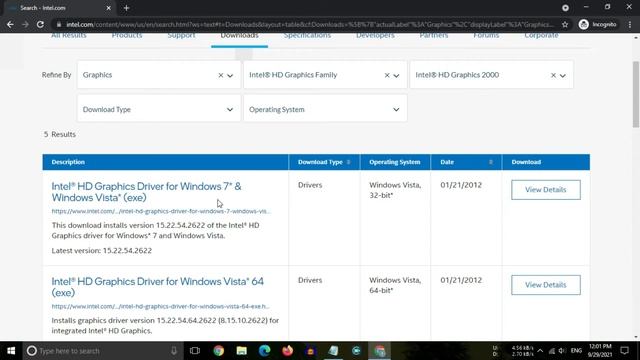640x360 pixels.
Task: Open the Chrome three-dot menu
Action: click(630, 24)
